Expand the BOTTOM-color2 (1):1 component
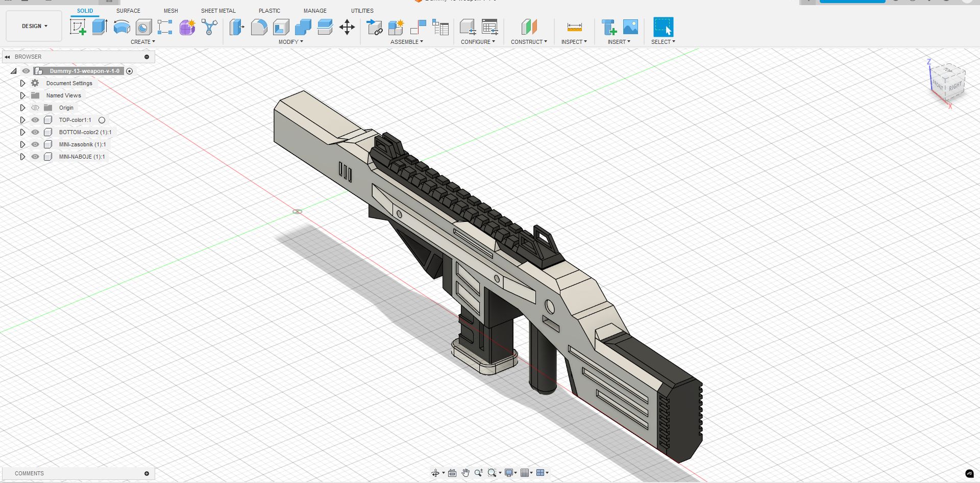The width and height of the screenshot is (980, 483). [x=22, y=132]
